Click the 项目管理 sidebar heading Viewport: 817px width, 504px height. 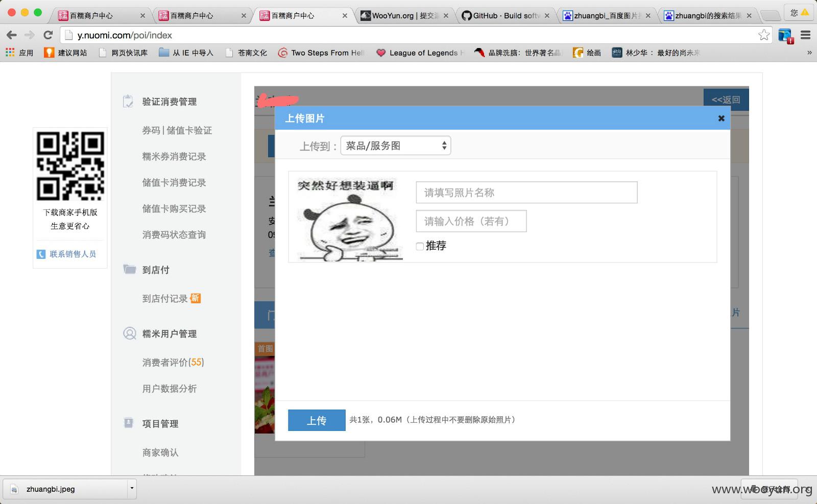(x=160, y=424)
